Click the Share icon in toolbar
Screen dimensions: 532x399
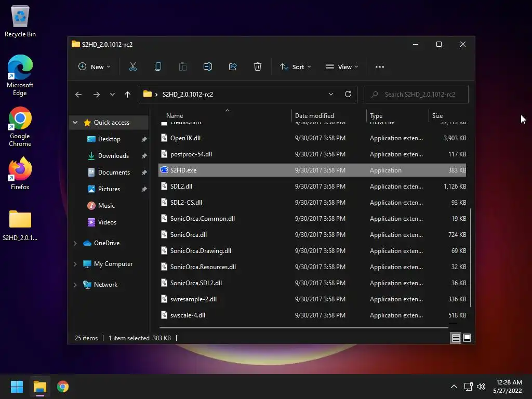(233, 67)
